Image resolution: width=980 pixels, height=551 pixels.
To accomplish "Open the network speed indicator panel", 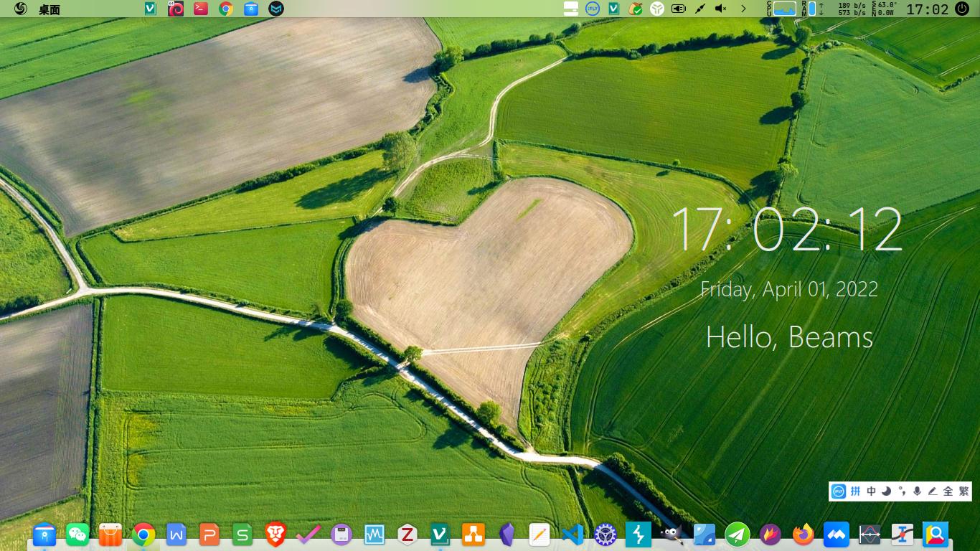I will pyautogui.click(x=847, y=9).
